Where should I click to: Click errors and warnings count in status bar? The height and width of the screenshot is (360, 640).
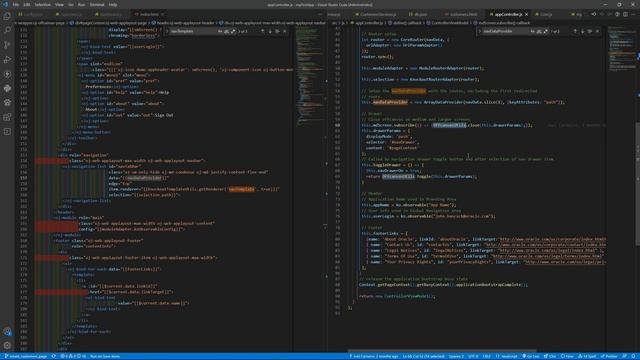click(x=73, y=356)
